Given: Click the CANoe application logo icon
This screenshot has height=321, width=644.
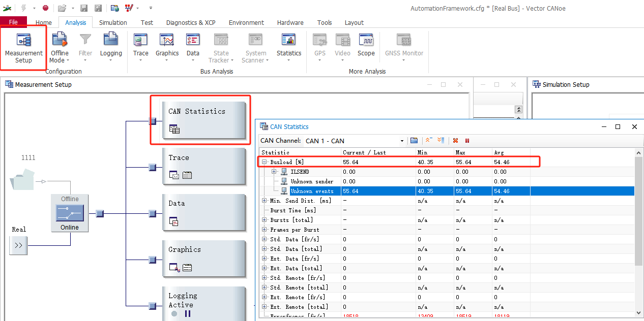Looking at the screenshot, I should [x=7, y=8].
